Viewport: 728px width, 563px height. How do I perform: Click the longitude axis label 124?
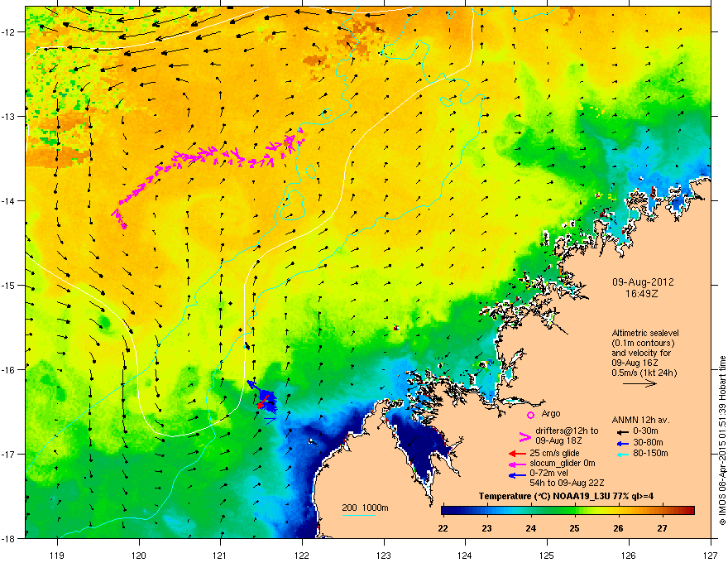pyautogui.click(x=465, y=556)
